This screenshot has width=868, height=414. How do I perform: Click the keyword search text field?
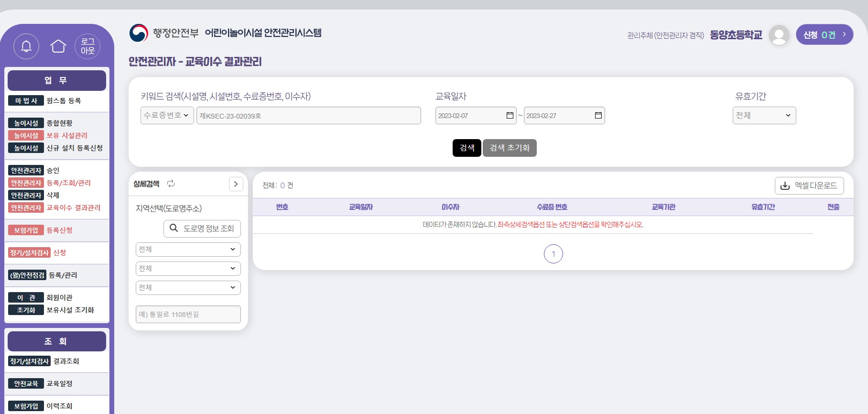coord(308,116)
